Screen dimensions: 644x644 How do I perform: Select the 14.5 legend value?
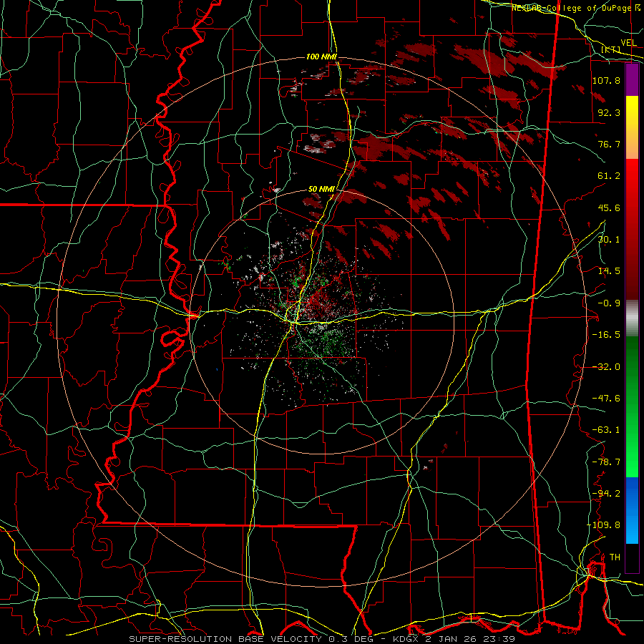609,271
